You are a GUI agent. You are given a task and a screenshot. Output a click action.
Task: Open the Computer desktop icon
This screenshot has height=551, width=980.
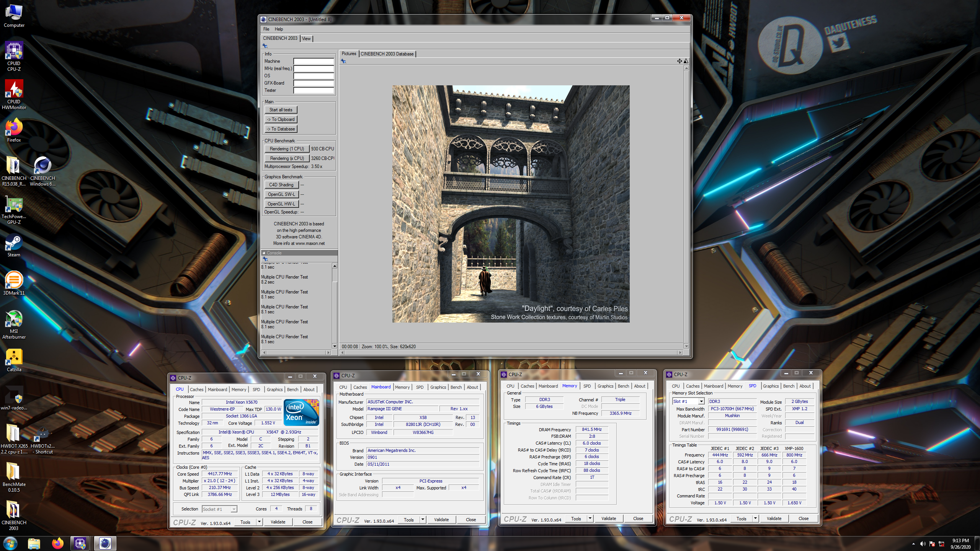pyautogui.click(x=14, y=16)
